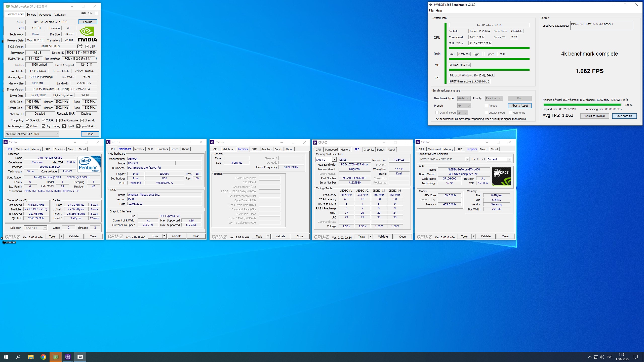This screenshot has height=362, width=644.
Task: Enable the Pmode checkbox in HWBOT x265
Action: (x=486, y=106)
